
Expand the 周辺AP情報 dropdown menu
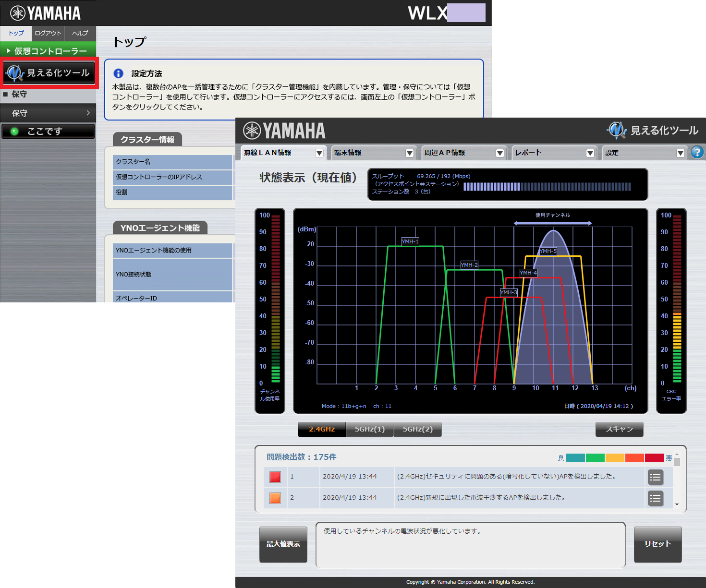[x=500, y=153]
